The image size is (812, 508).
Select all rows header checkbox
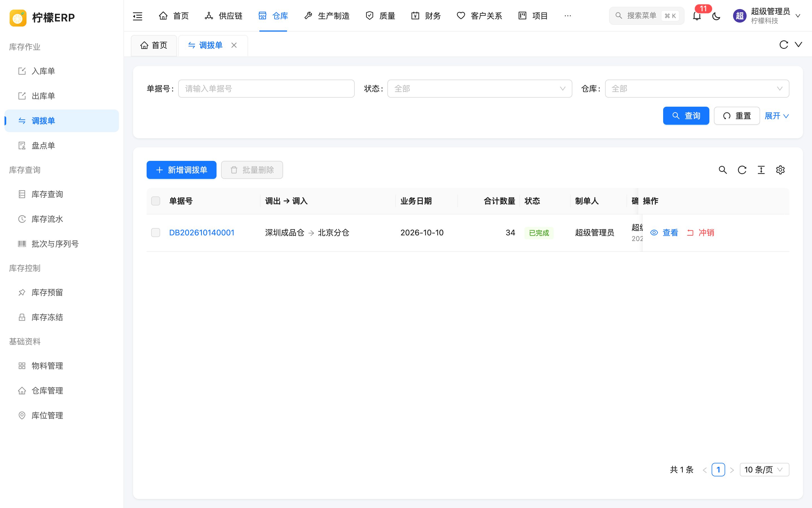pyautogui.click(x=156, y=201)
